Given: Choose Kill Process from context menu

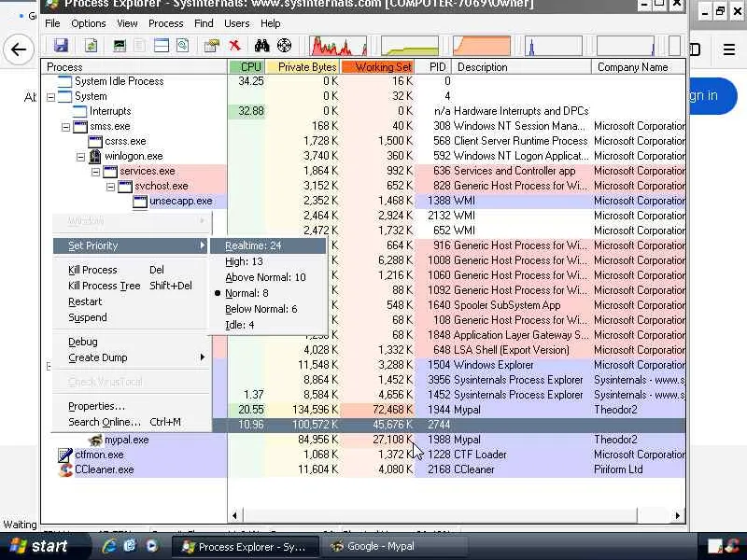Looking at the screenshot, I should click(131, 270).
